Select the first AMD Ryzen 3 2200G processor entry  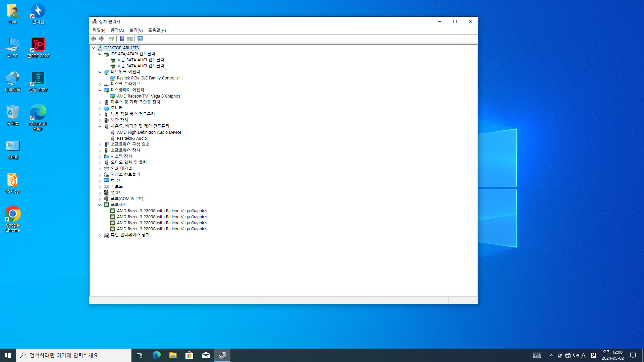pyautogui.click(x=162, y=211)
